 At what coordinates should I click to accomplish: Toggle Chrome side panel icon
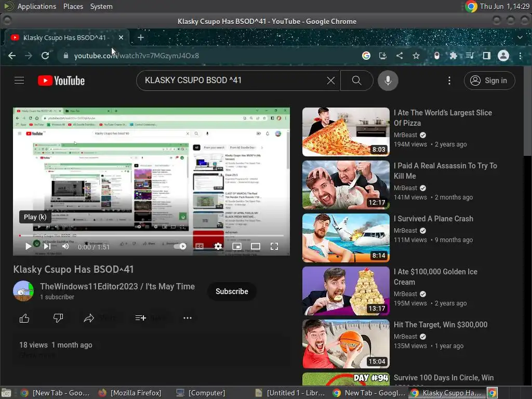coord(486,56)
